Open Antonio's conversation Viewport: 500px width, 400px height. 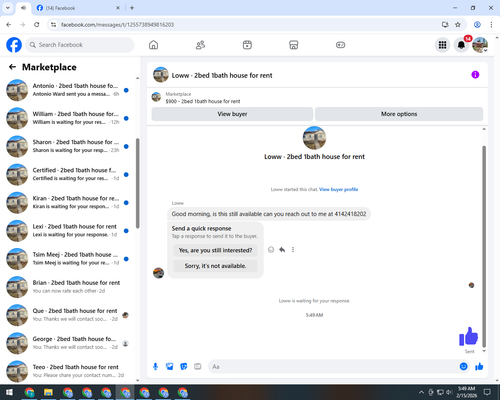pos(68,90)
